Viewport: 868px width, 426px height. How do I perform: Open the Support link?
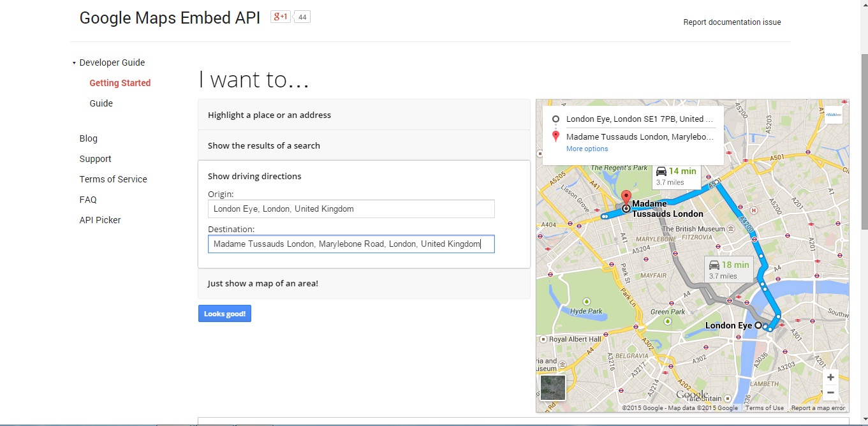95,159
